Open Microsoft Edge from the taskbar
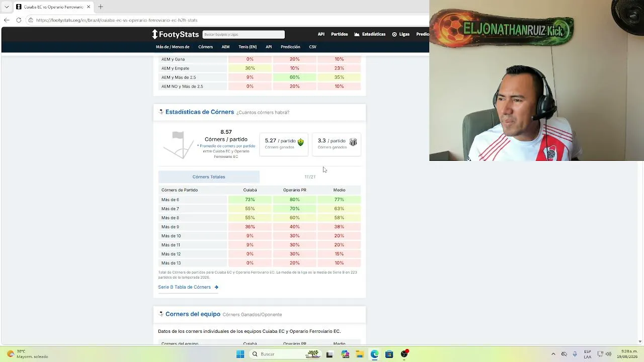This screenshot has height=362, width=644. [374, 354]
